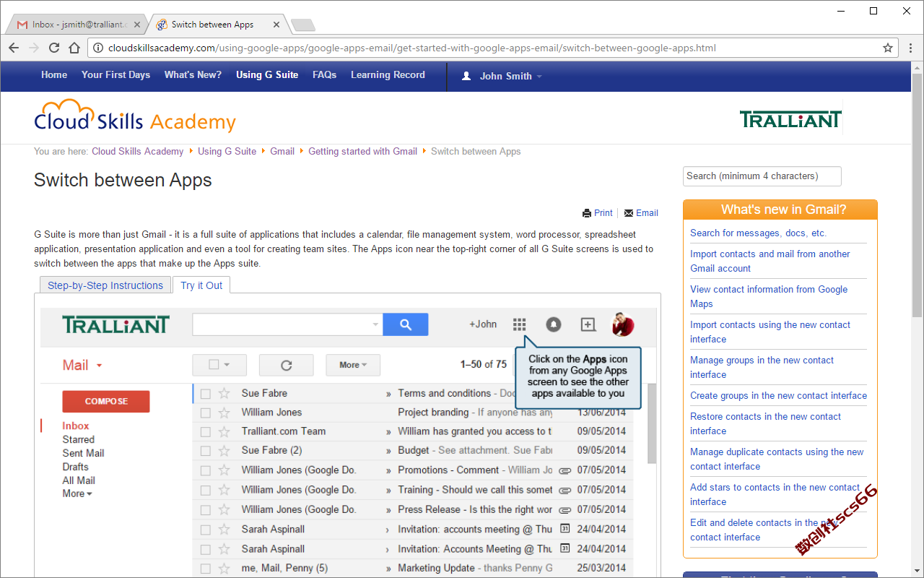Click the blue mail search magnifier button
The width and height of the screenshot is (924, 578).
pos(406,324)
